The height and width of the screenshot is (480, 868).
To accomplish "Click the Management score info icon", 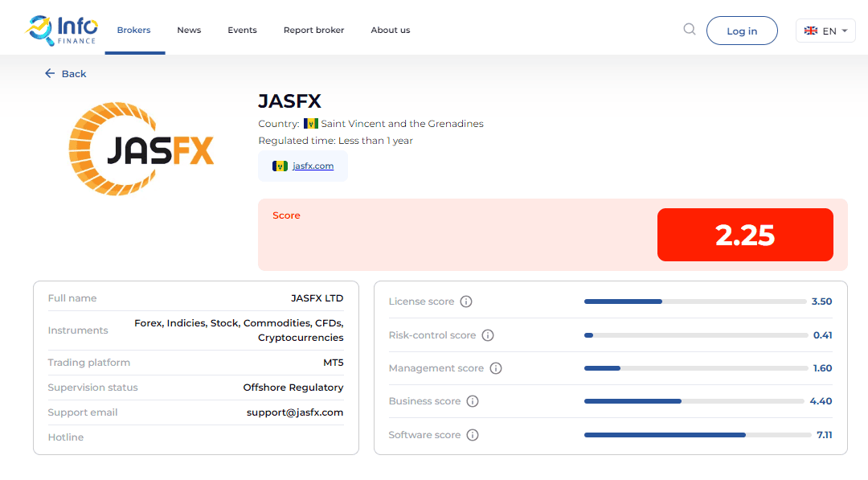I will click(496, 368).
